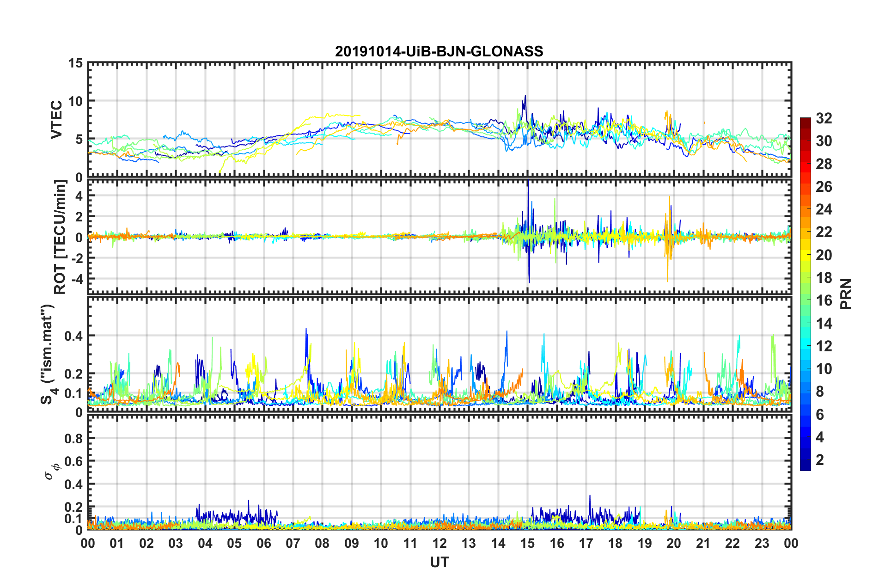Click colorbar tick label 24
Image resolution: width=879 pixels, height=588 pixels.
point(824,209)
